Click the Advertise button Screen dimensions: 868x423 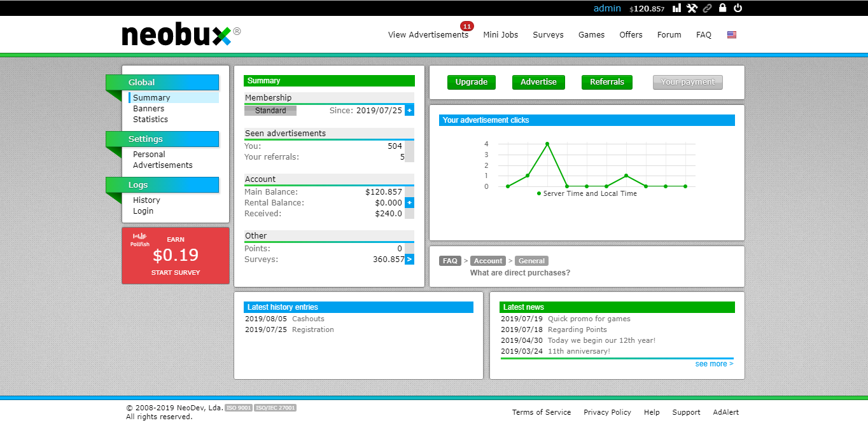[x=538, y=82]
